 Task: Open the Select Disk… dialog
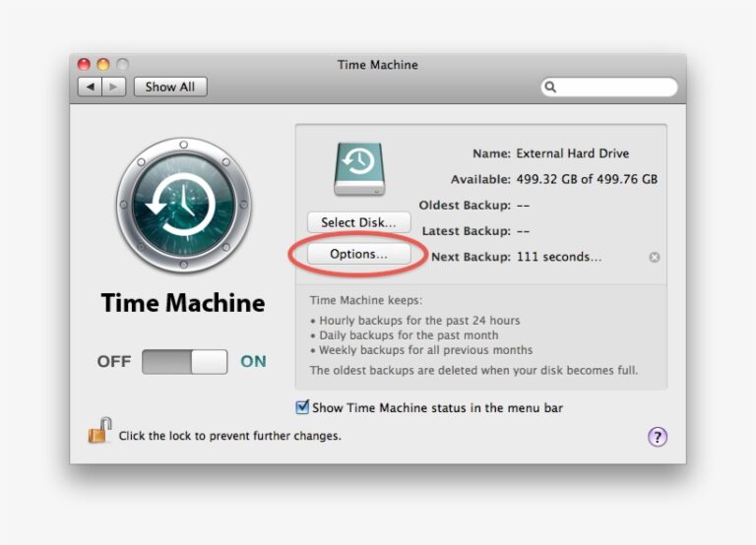[x=358, y=222]
